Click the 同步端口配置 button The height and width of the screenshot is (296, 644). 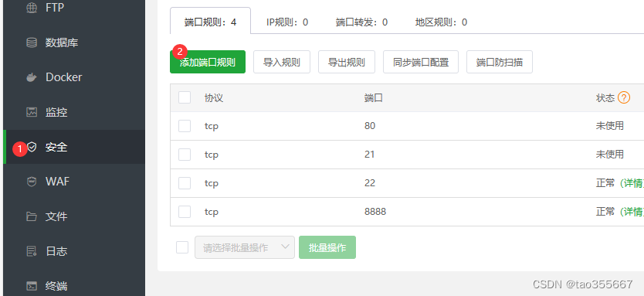421,62
